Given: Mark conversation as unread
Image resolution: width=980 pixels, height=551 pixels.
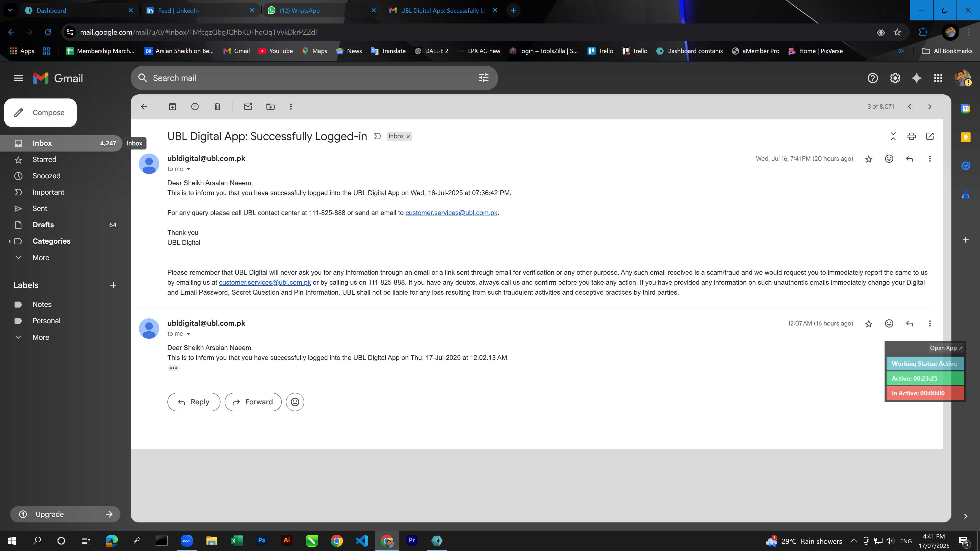Looking at the screenshot, I should [x=248, y=107].
